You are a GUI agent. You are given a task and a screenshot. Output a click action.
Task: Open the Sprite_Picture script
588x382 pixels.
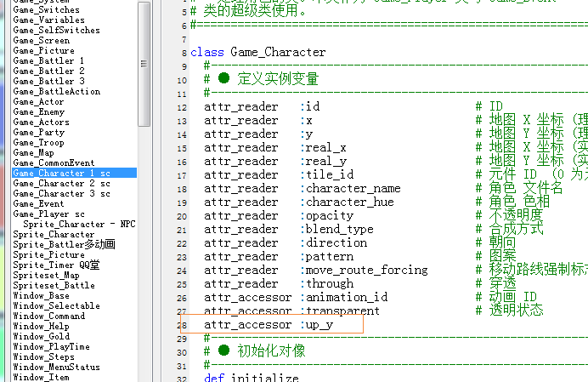tap(48, 254)
